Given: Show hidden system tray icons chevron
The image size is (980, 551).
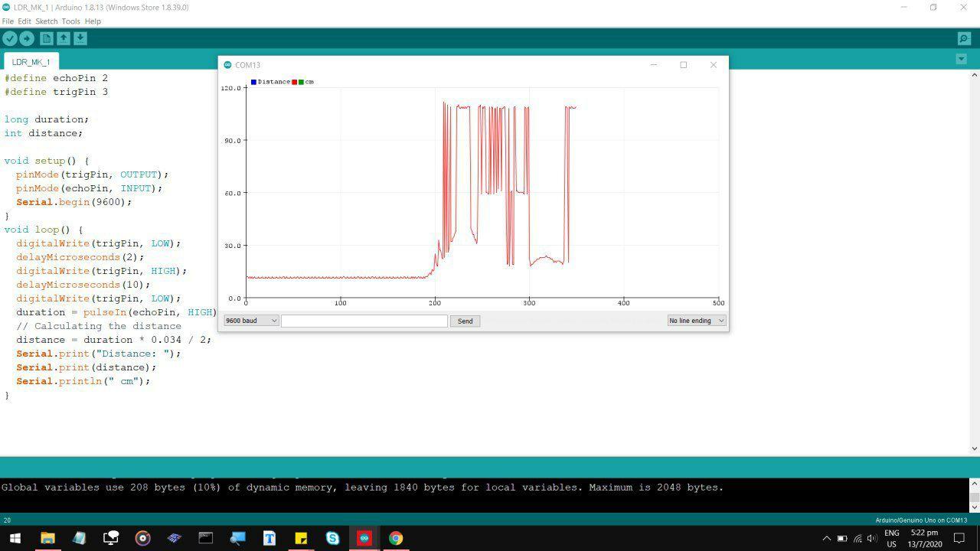Looking at the screenshot, I should 826,539.
